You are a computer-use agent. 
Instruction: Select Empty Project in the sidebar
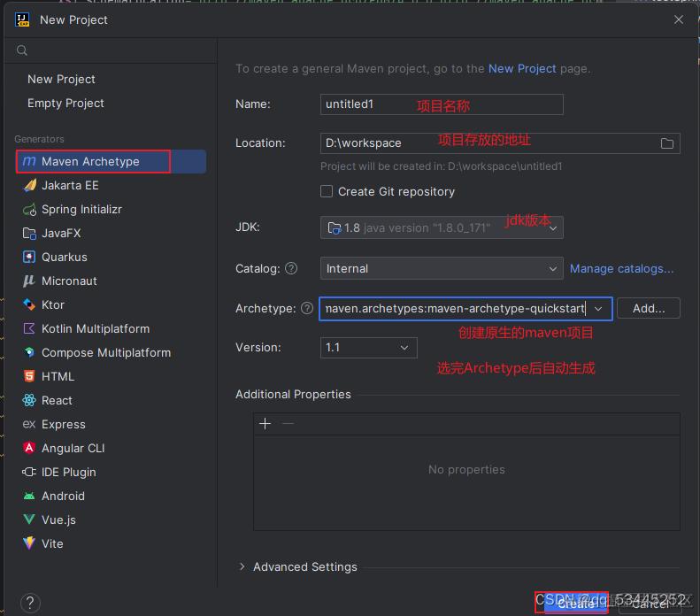65,104
